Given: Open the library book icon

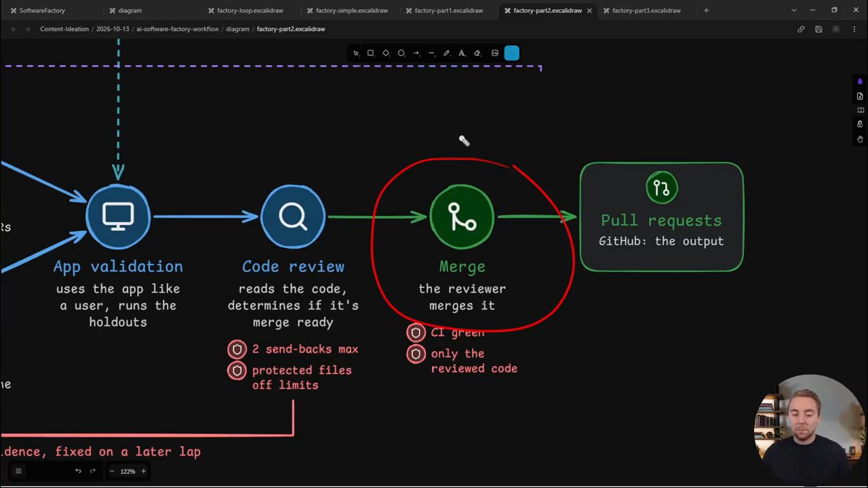Looking at the screenshot, I should [860, 110].
